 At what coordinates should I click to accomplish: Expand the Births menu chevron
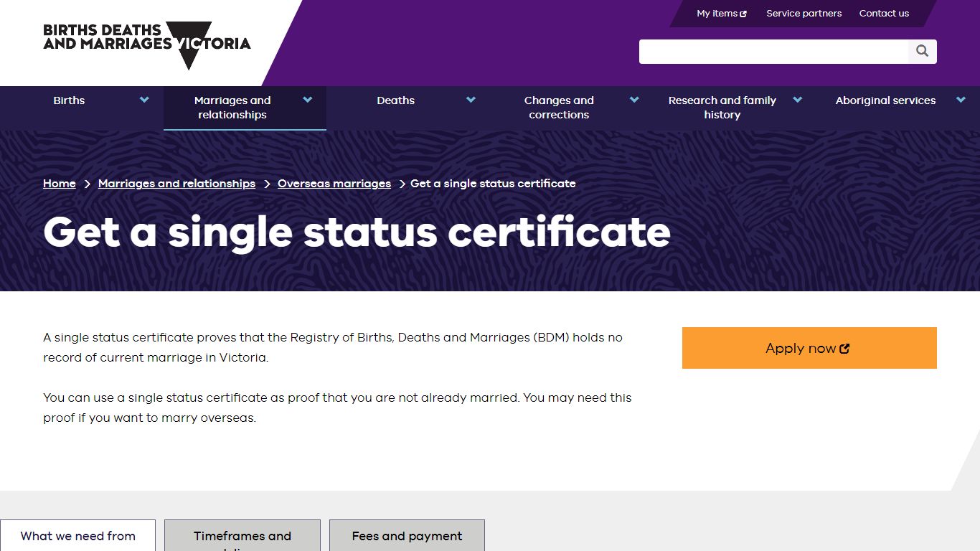(x=144, y=100)
